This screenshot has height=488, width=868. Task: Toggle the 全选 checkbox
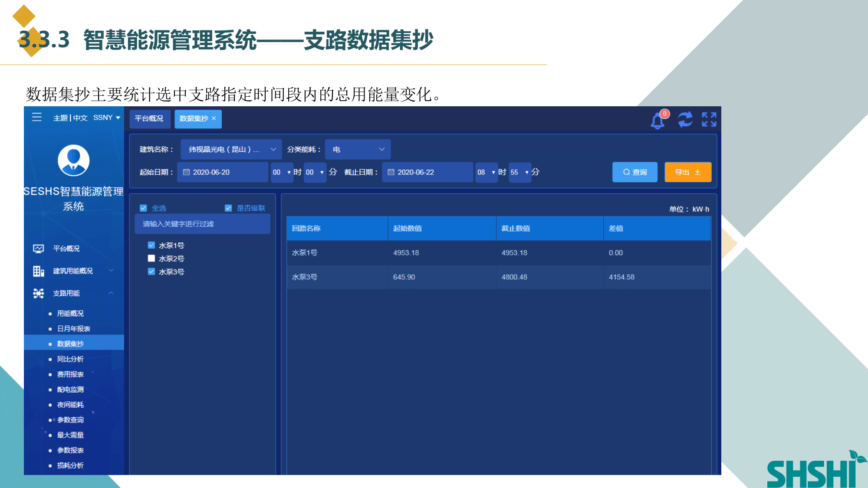tap(143, 208)
